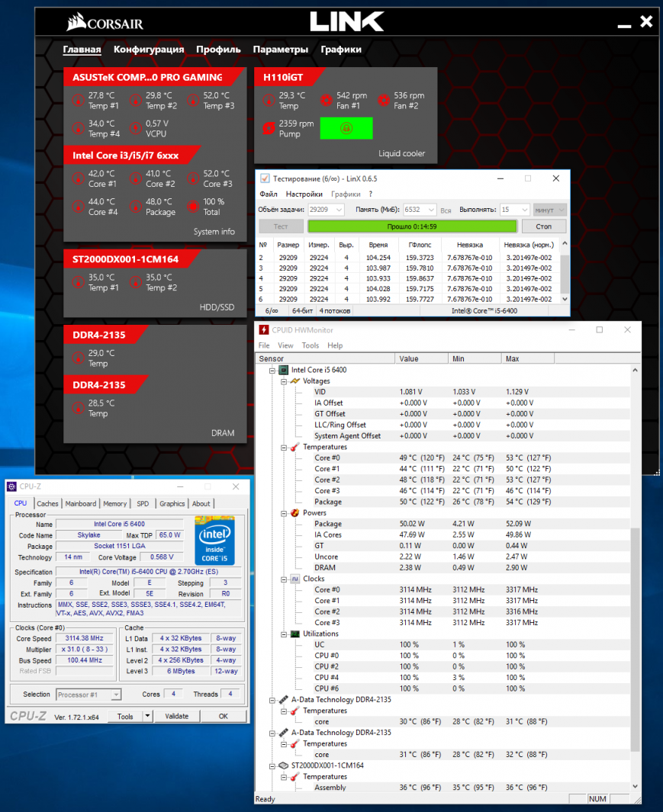Click the Вся memory button in LinX
The width and height of the screenshot is (663, 812).
tap(446, 210)
